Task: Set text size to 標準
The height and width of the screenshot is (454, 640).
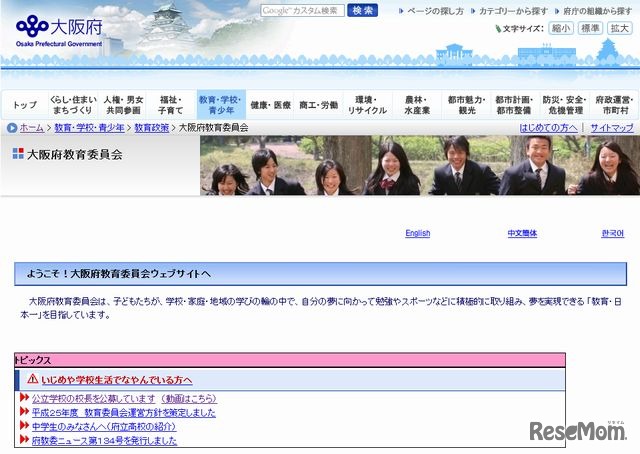Action: (x=590, y=29)
